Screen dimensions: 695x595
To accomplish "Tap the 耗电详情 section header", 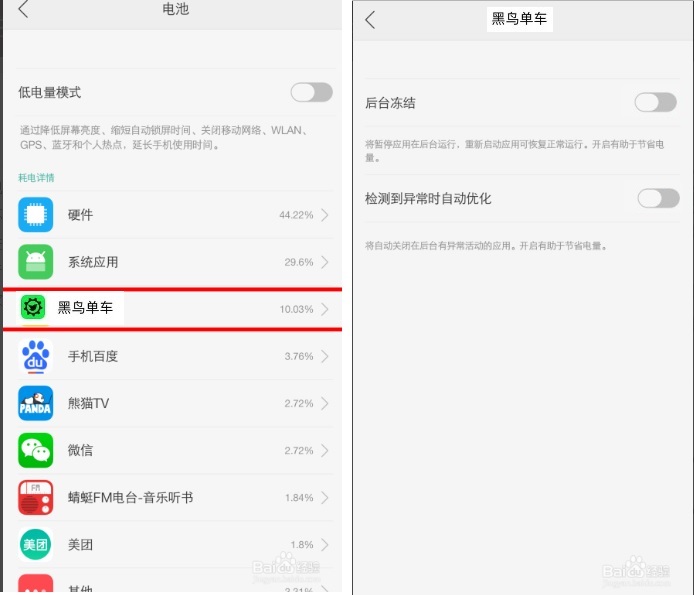I will (x=36, y=178).
